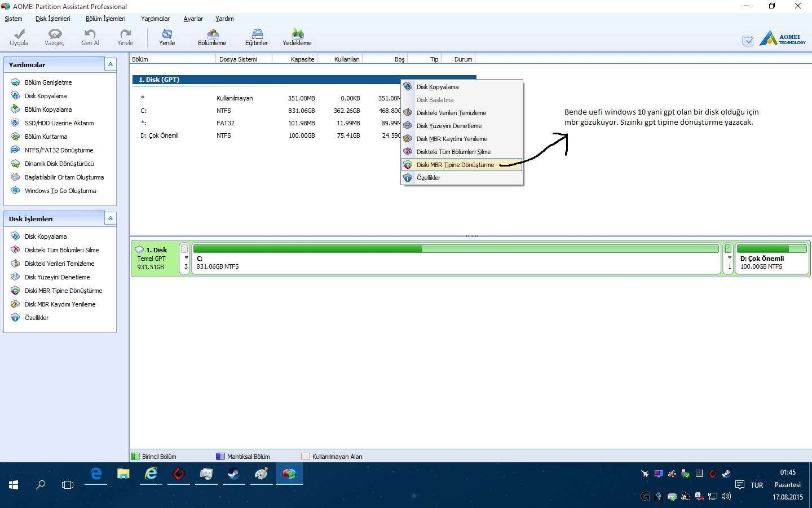Click the D: Çok Önemli partition bar in disk map
This screenshot has width=812, height=508.
click(x=772, y=259)
